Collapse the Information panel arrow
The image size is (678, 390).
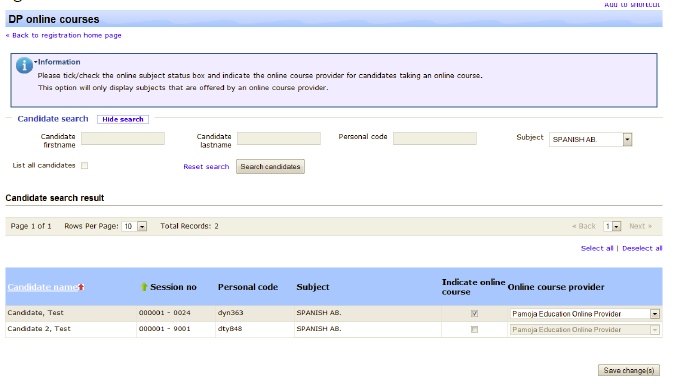coord(35,62)
